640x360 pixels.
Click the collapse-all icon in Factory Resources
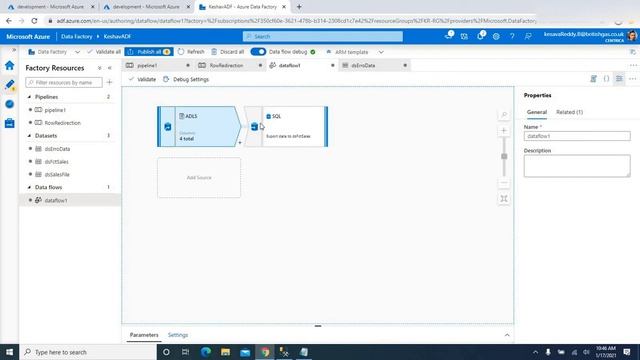[100, 68]
